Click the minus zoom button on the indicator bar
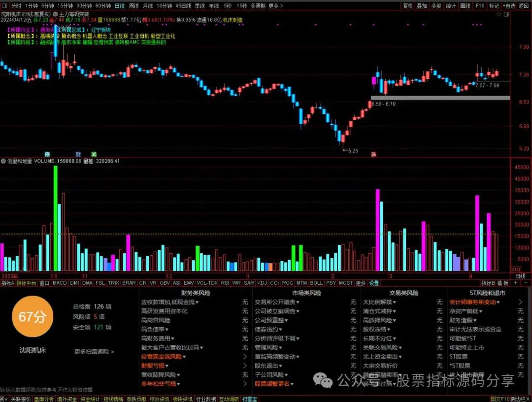Viewport: 532px width, 402px height. pos(526,283)
